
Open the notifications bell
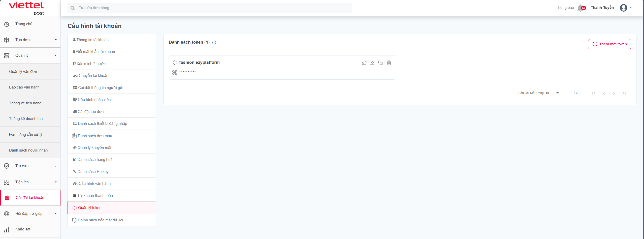581,8
